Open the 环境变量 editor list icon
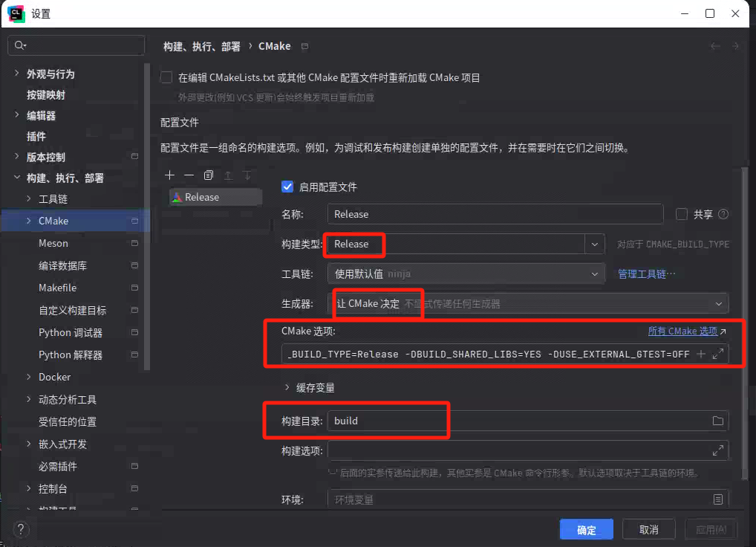 point(718,499)
